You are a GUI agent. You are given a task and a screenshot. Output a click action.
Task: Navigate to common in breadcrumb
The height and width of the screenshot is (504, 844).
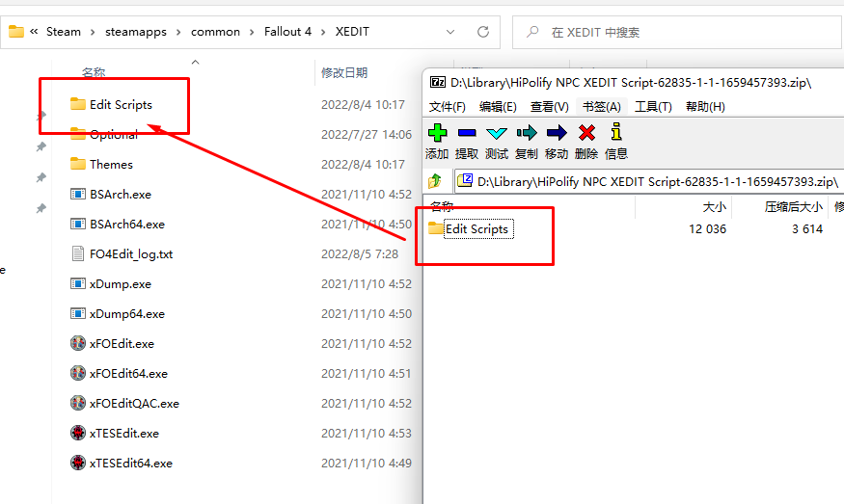(x=215, y=32)
